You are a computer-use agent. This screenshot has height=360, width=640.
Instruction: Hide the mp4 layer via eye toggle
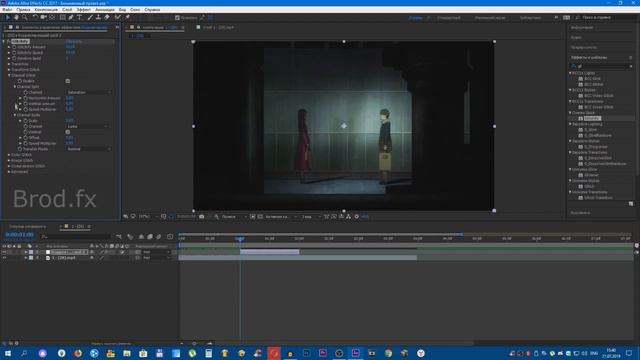[x=4, y=258]
